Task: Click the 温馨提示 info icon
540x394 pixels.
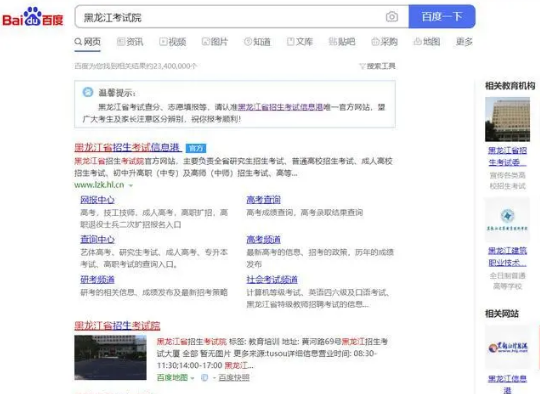Action: pyautogui.click(x=88, y=92)
